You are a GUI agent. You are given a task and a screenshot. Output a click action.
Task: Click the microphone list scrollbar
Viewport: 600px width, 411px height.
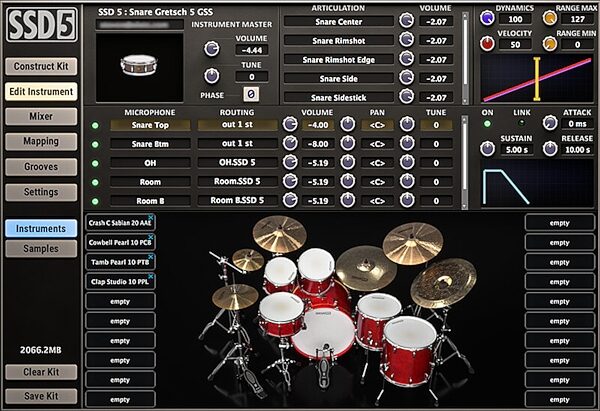coord(464,162)
